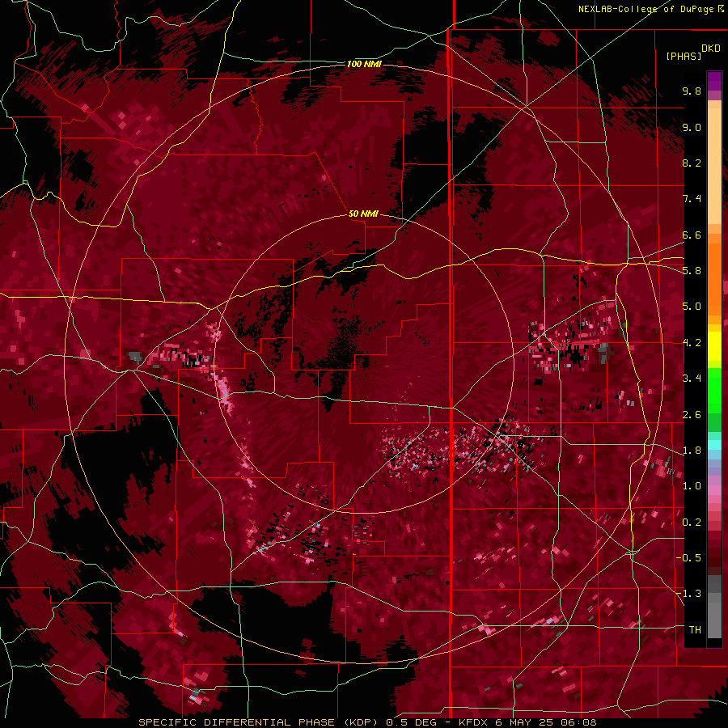The image size is (728, 728).
Task: Pick the purple band atop the color bar
Action: 714,81
